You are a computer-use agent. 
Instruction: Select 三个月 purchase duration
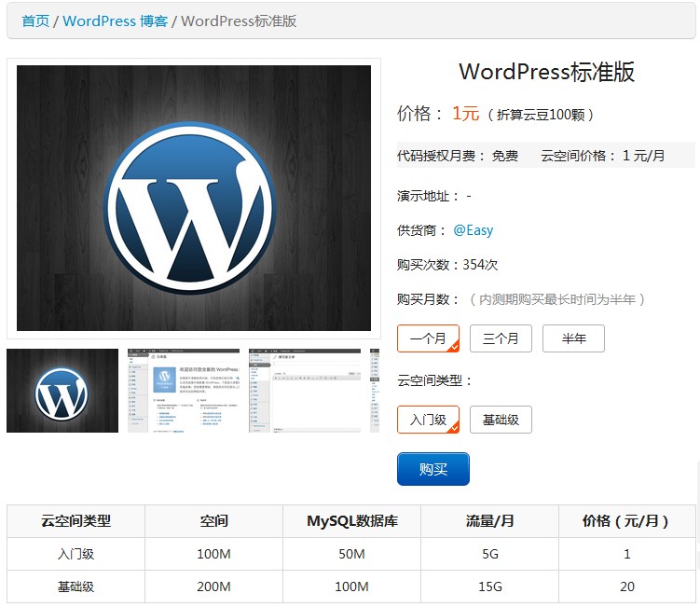(x=501, y=338)
